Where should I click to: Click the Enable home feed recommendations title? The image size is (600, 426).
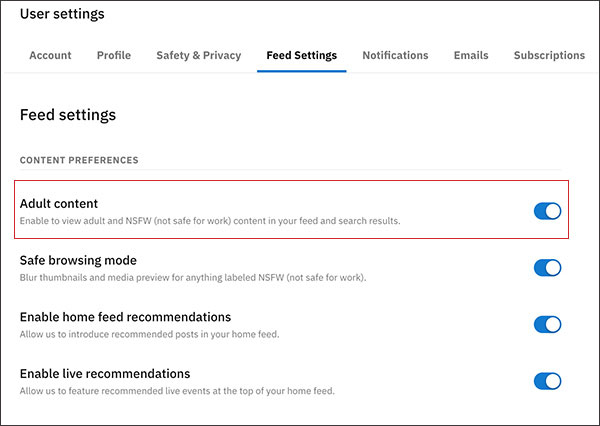pos(125,317)
